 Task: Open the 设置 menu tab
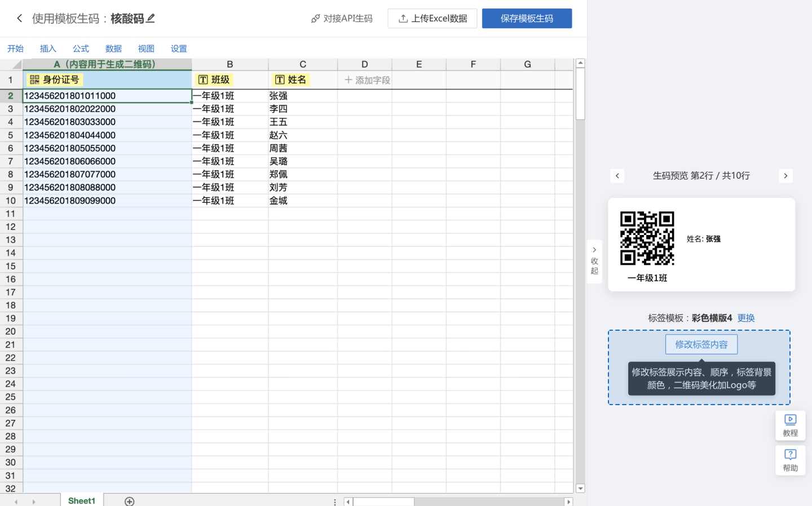point(179,48)
